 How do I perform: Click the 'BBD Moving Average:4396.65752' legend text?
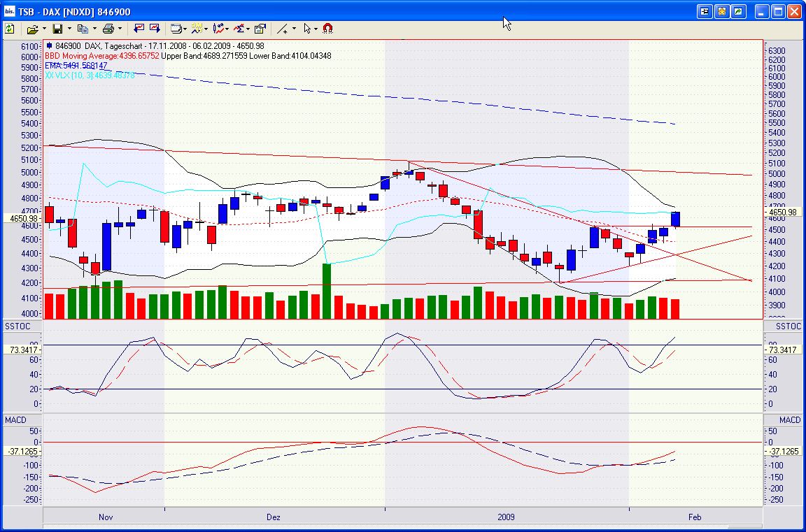(102, 56)
